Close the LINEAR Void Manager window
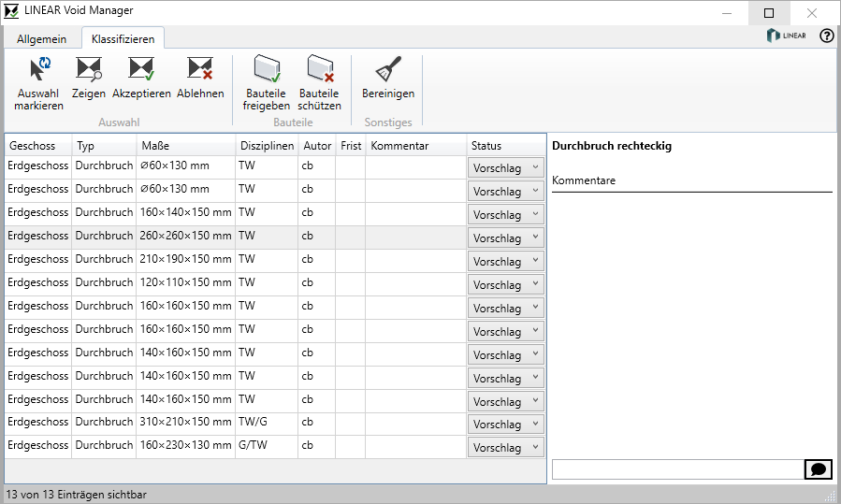Viewport: 841px width, 504px height. click(812, 13)
